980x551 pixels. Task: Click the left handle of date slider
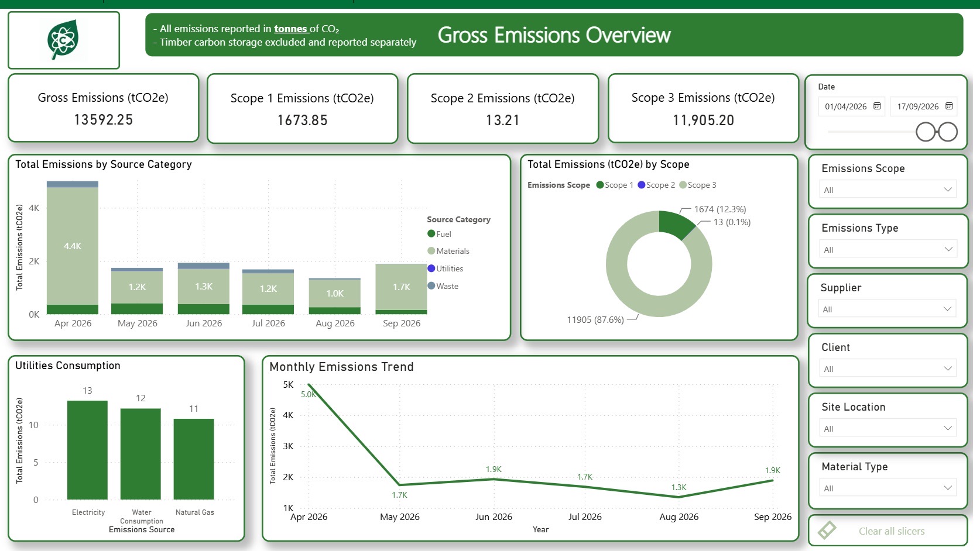(926, 132)
